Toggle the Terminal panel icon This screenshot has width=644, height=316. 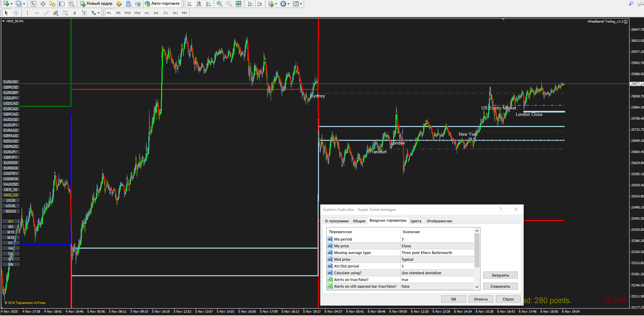click(62, 4)
